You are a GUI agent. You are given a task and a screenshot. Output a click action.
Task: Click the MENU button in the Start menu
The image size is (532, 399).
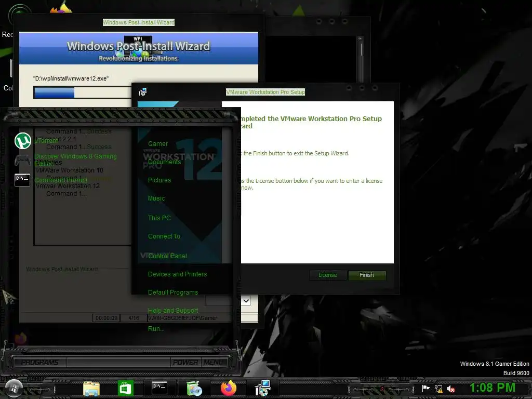click(x=213, y=362)
